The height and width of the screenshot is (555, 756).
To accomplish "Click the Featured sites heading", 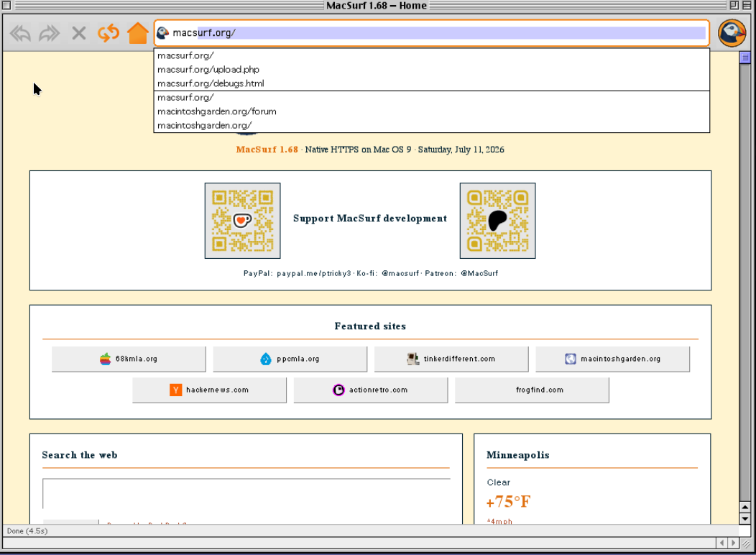I will [x=370, y=326].
